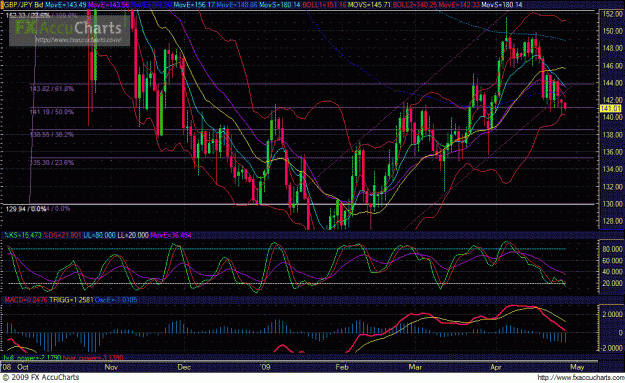
Task: Select the '141.19 / 50.0%' Fibonacci level label
Action: coord(52,112)
